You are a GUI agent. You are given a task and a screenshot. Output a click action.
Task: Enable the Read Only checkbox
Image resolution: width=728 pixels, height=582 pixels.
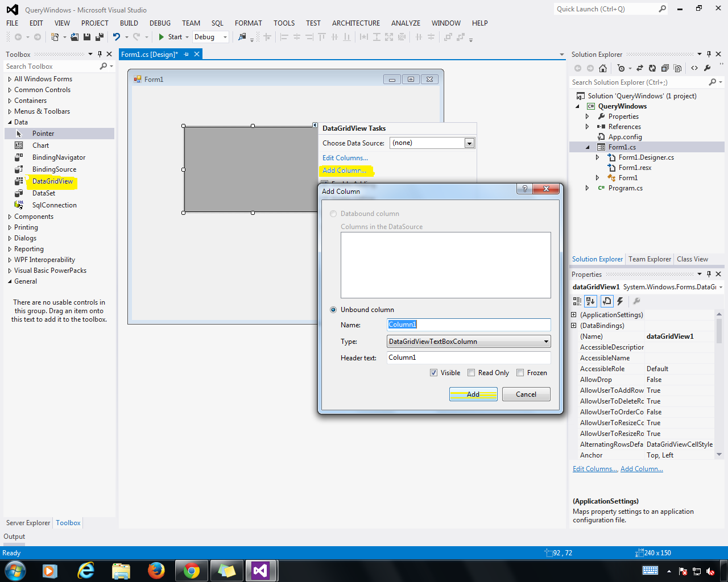[x=471, y=372]
